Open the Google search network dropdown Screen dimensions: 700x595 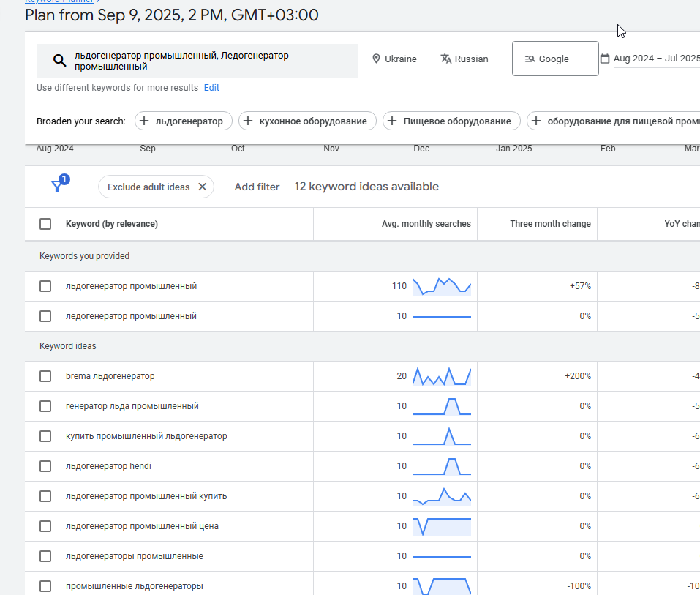(555, 59)
